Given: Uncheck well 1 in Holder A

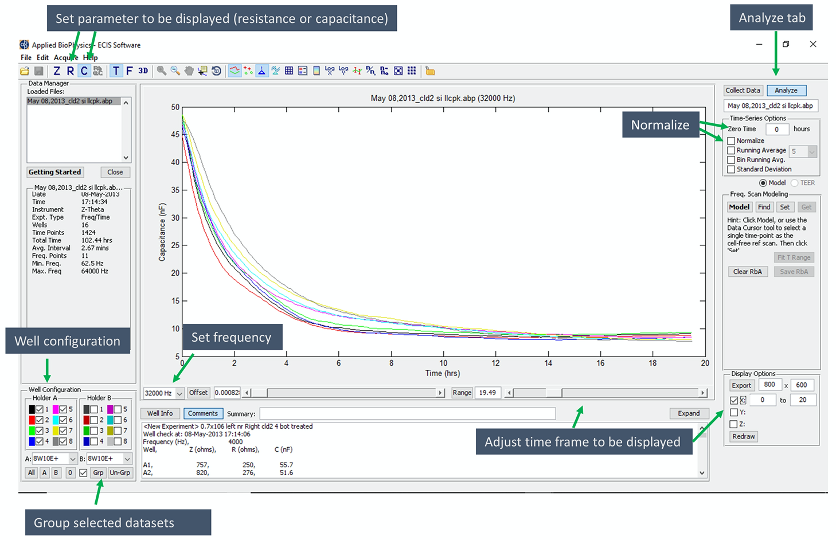Looking at the screenshot, I should pos(41,409).
